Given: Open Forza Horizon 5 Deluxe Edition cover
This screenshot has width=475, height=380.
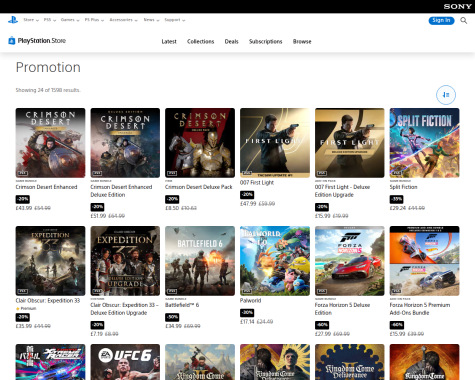Looking at the screenshot, I should point(350,261).
